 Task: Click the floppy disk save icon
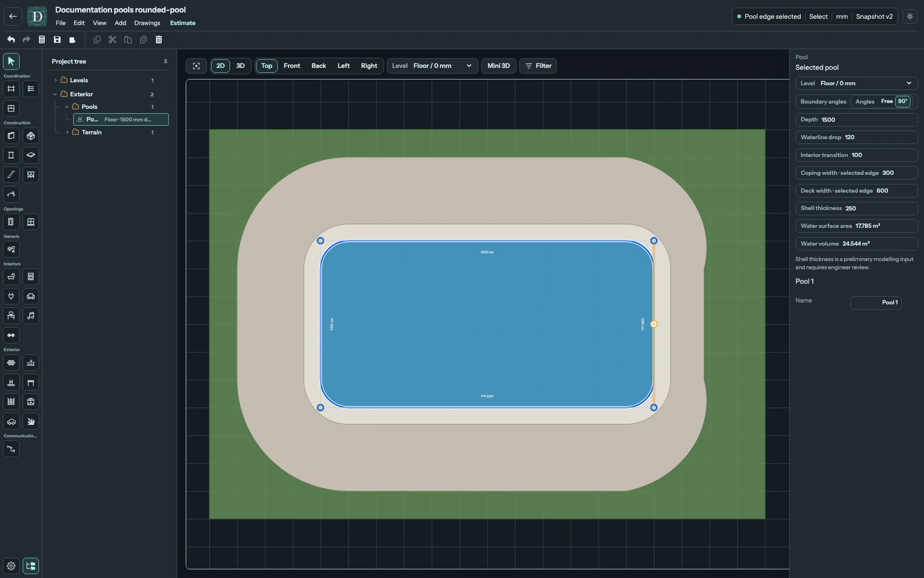coord(57,39)
